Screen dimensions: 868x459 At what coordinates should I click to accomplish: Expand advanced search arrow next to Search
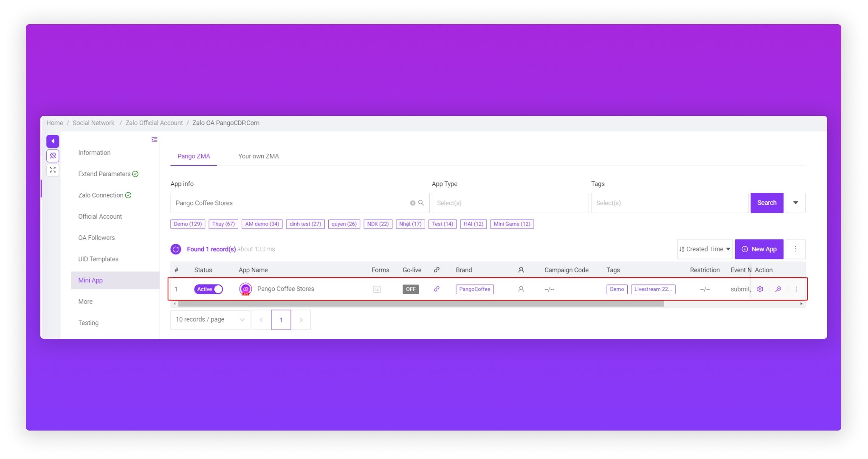[x=795, y=203]
